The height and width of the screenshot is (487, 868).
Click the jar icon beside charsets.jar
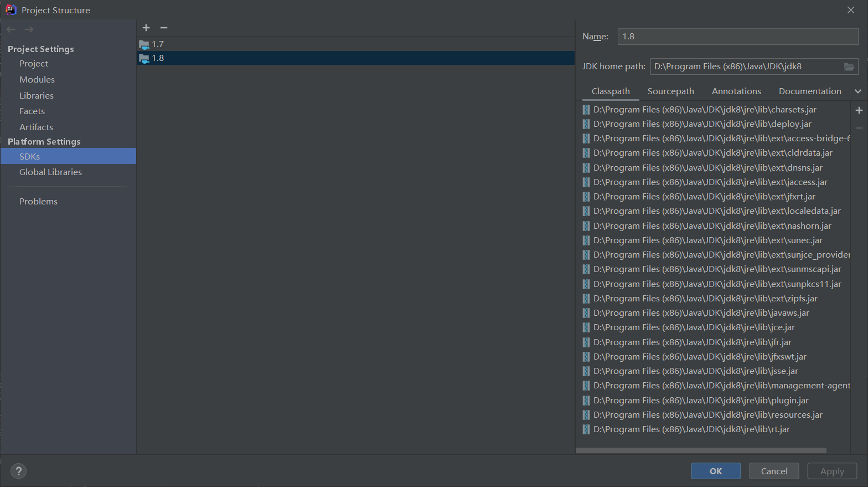tap(586, 110)
